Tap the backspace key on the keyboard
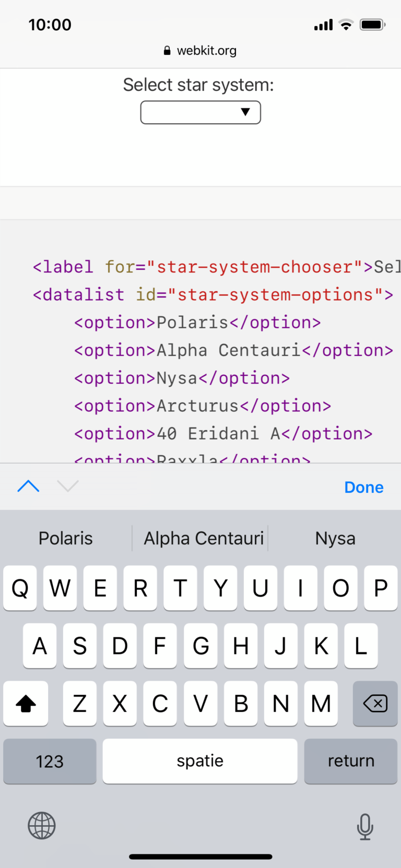Image resolution: width=401 pixels, height=868 pixels. pyautogui.click(x=375, y=704)
